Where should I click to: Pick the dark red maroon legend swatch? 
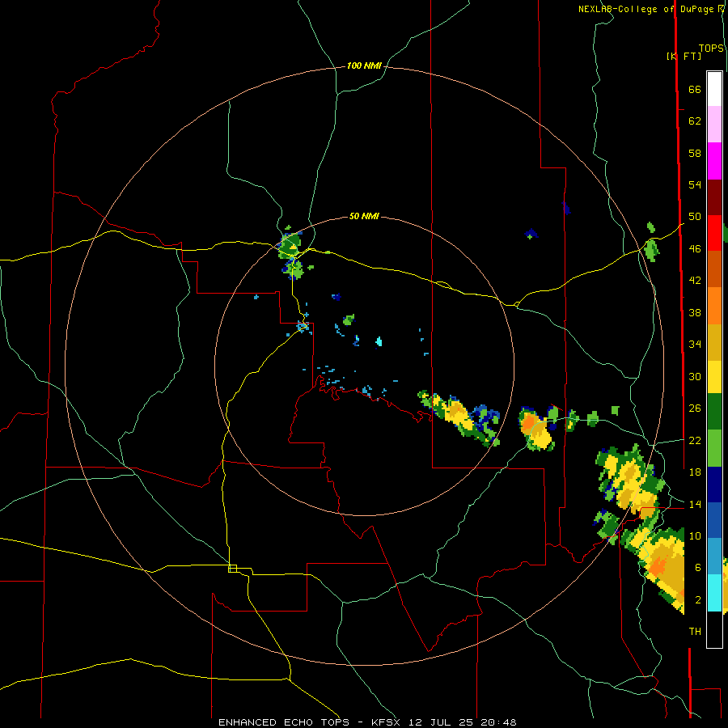click(x=714, y=197)
